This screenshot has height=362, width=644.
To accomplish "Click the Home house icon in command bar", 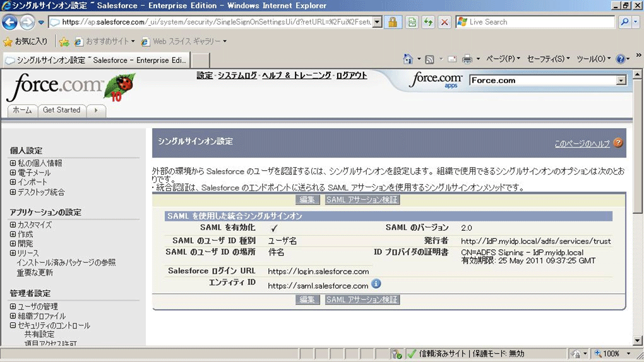I will [408, 59].
